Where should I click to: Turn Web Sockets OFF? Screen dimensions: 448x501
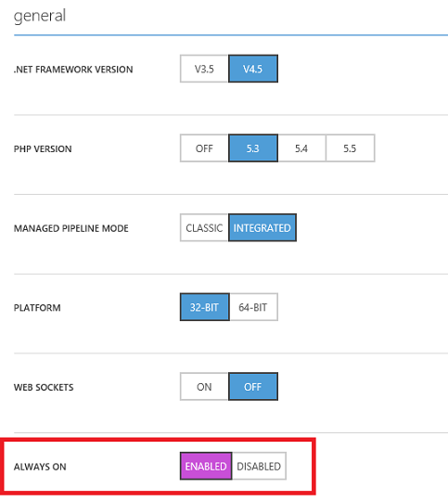coord(253,387)
